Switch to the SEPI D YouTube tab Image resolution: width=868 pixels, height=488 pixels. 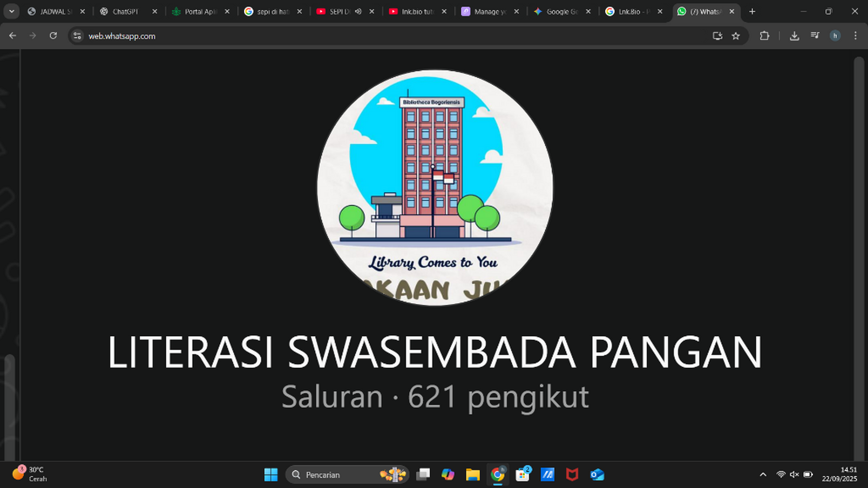point(334,11)
